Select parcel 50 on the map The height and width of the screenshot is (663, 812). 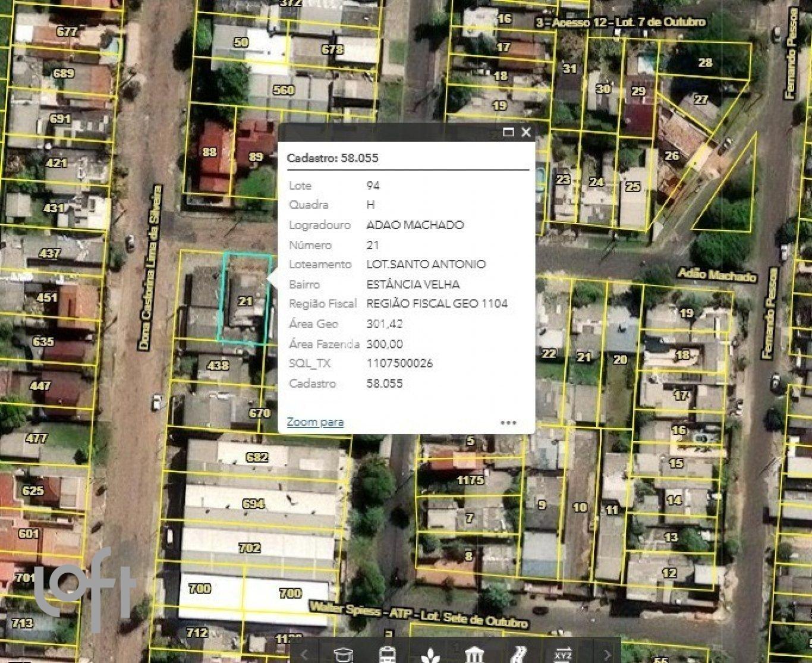(x=241, y=42)
